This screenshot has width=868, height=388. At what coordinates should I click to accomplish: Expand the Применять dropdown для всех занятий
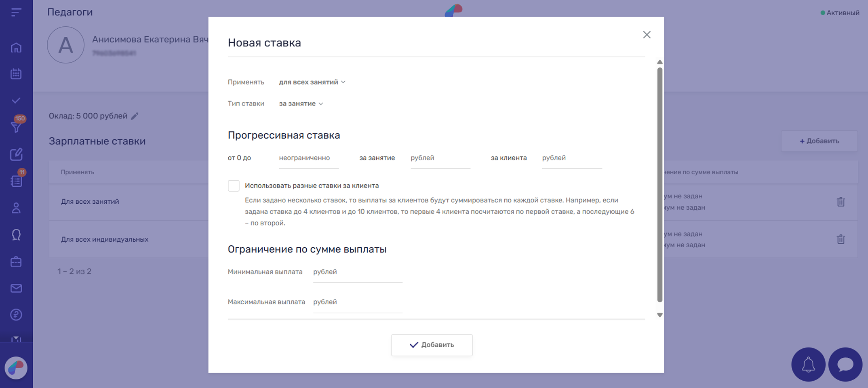point(312,82)
